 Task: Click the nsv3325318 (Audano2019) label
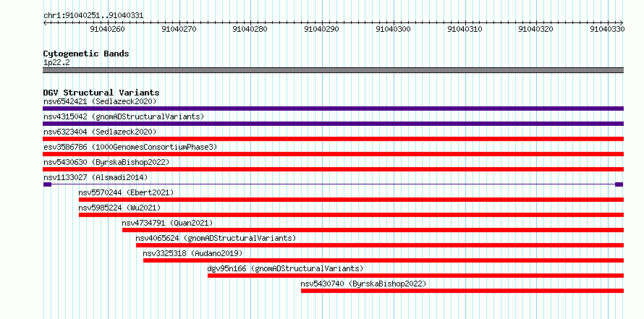pos(193,253)
